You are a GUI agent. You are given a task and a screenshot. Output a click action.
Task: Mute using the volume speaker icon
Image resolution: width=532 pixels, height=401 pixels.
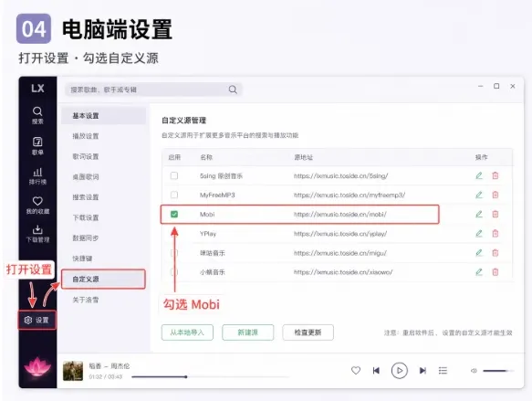click(x=474, y=371)
